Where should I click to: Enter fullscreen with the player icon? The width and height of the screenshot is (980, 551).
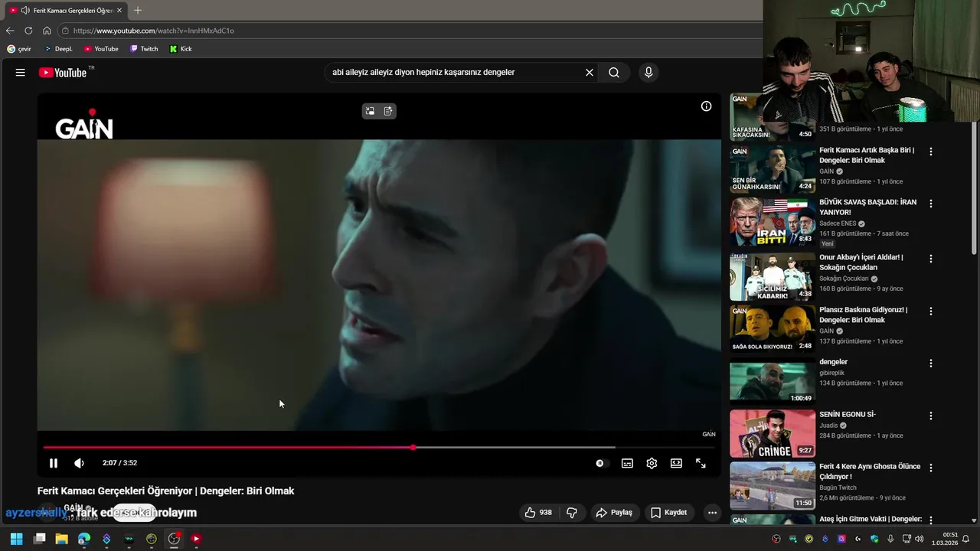[701, 463]
